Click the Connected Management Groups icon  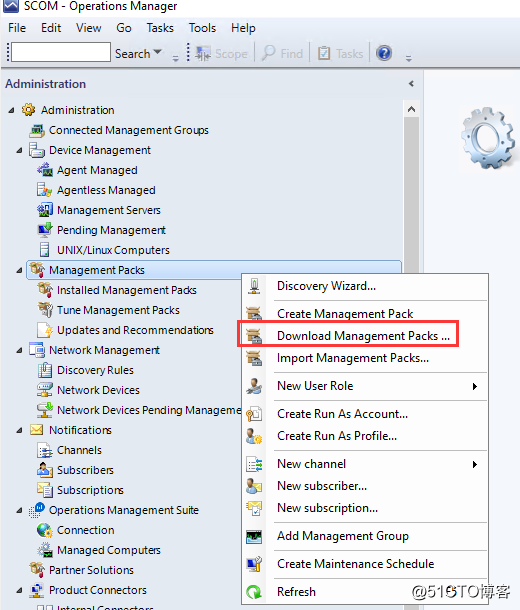pyautogui.click(x=37, y=130)
